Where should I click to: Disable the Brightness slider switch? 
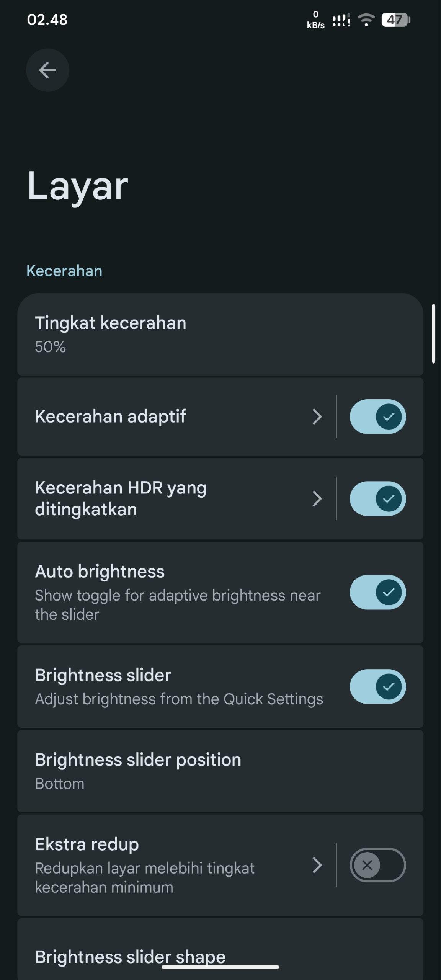(x=377, y=686)
